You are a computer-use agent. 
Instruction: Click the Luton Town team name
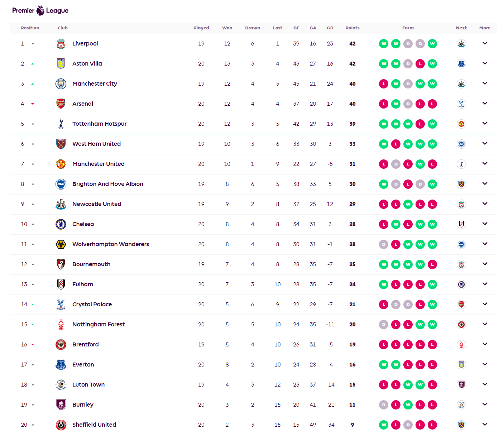(88, 384)
